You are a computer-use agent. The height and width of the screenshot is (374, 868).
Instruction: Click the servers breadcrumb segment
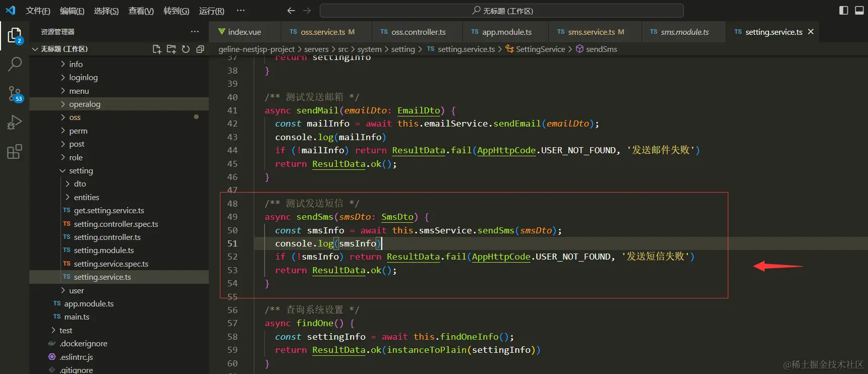pos(316,49)
